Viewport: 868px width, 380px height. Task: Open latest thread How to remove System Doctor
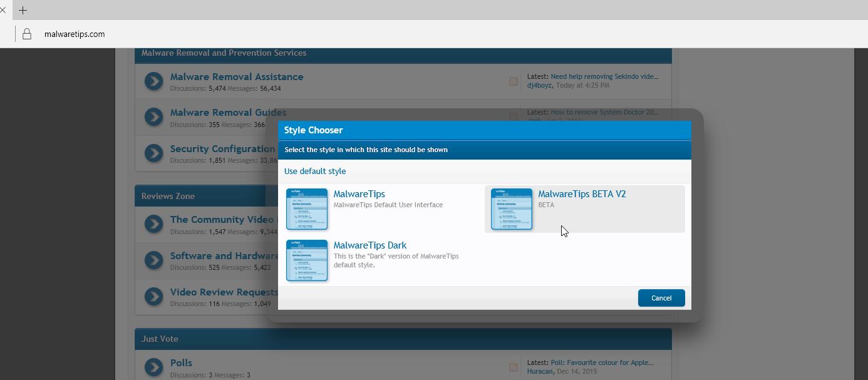(604, 112)
